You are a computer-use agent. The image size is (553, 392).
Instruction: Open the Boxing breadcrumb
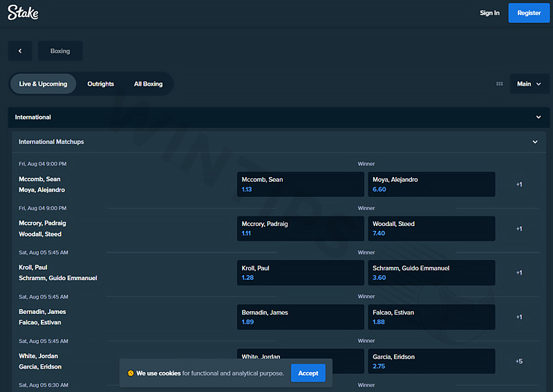pos(60,50)
